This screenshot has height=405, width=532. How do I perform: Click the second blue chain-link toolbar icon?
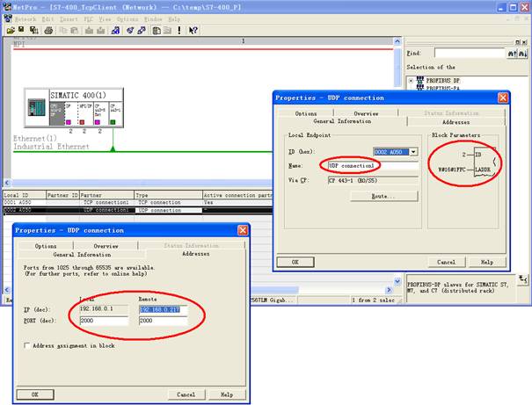142,31
